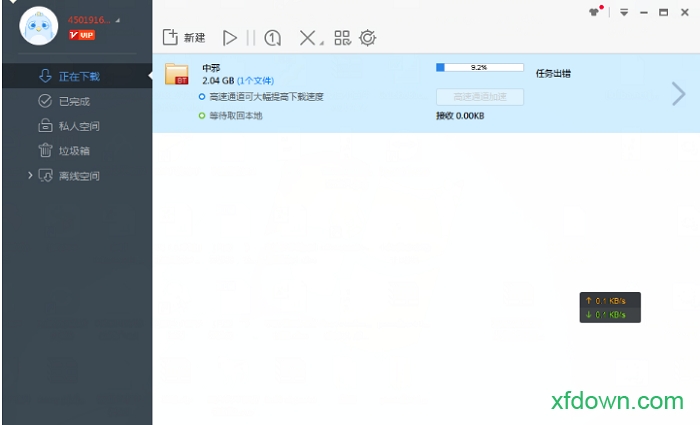This screenshot has height=425, width=700.
Task: Open the delete options dropdown arrow
Action: pos(321,43)
